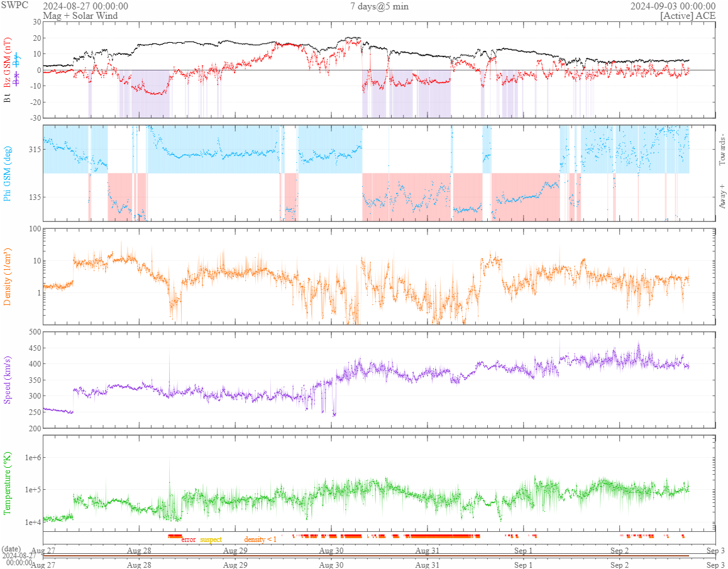Click the 450 tick on Speed axis
This screenshot has width=728, height=569.
[35, 348]
